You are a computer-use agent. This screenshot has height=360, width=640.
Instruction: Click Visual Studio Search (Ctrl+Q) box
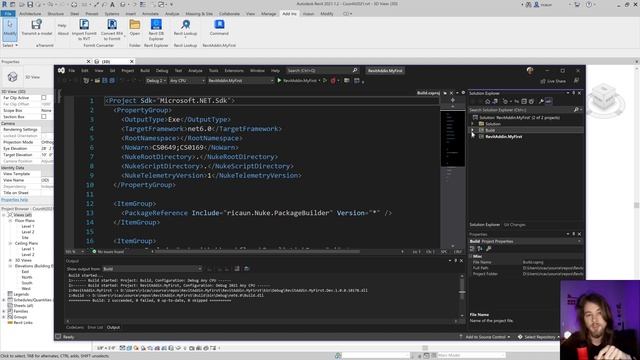[x=322, y=71]
